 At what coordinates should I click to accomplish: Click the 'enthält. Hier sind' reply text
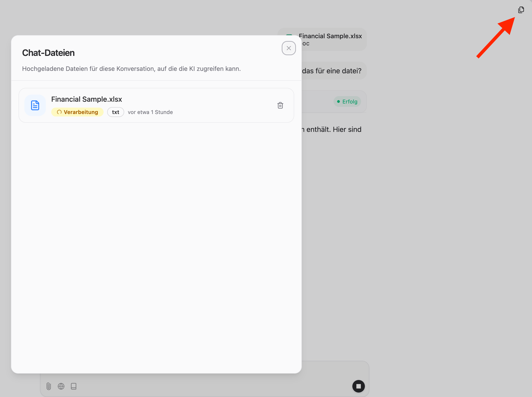pos(334,129)
